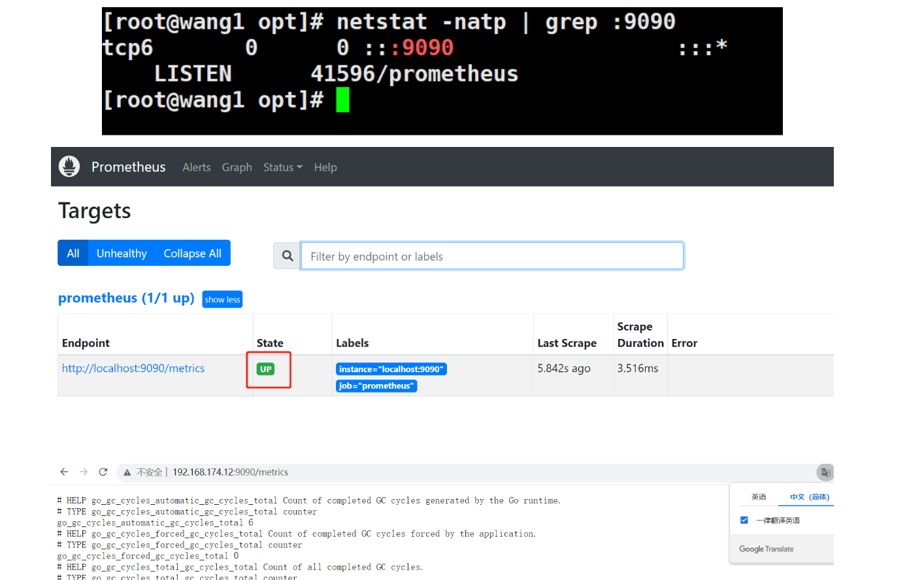Image resolution: width=924 pixels, height=580 pixels.
Task: Toggle the always translate English checkbox
Action: click(x=744, y=520)
